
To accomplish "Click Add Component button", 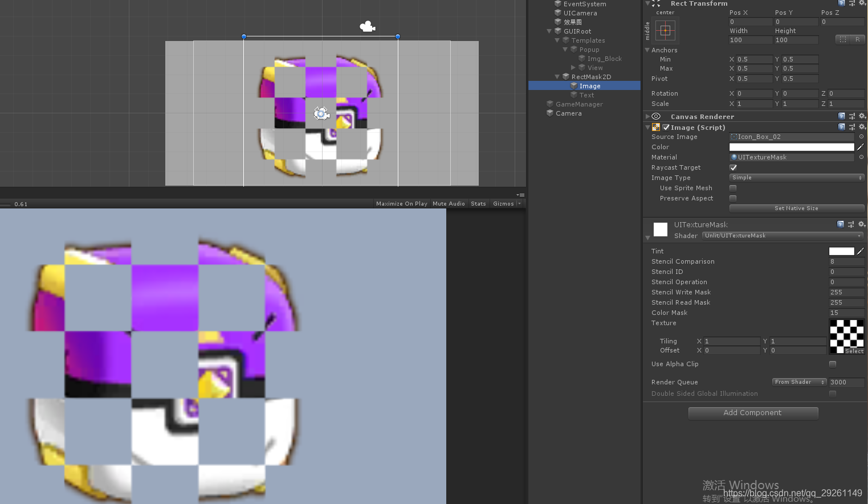I will 753,413.
